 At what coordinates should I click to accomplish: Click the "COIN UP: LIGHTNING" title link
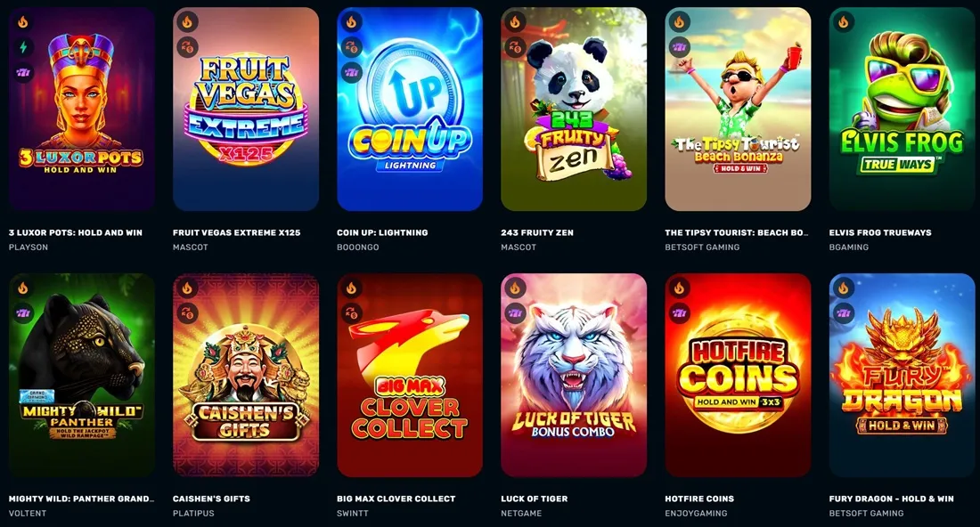click(382, 232)
